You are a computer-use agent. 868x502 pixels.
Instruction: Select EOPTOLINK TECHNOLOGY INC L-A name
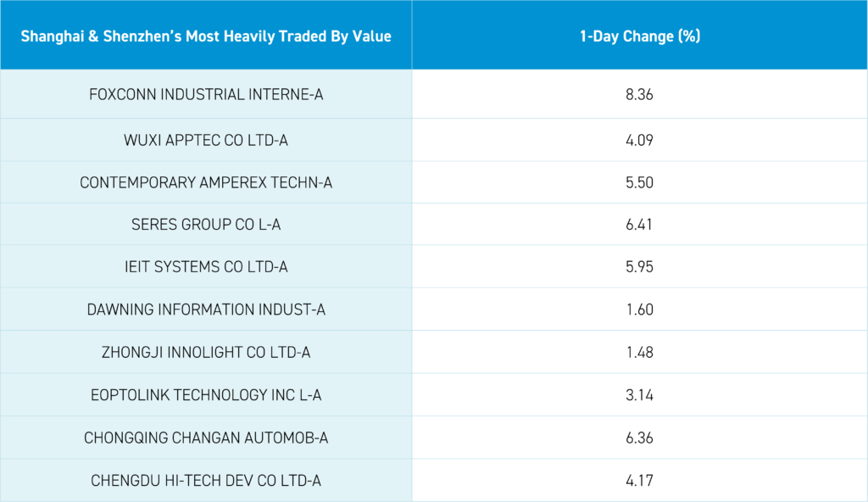tap(206, 394)
